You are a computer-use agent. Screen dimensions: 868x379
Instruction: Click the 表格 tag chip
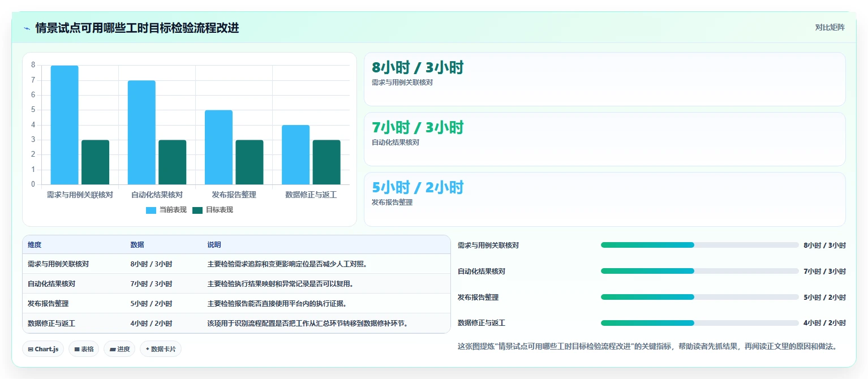[x=84, y=349]
